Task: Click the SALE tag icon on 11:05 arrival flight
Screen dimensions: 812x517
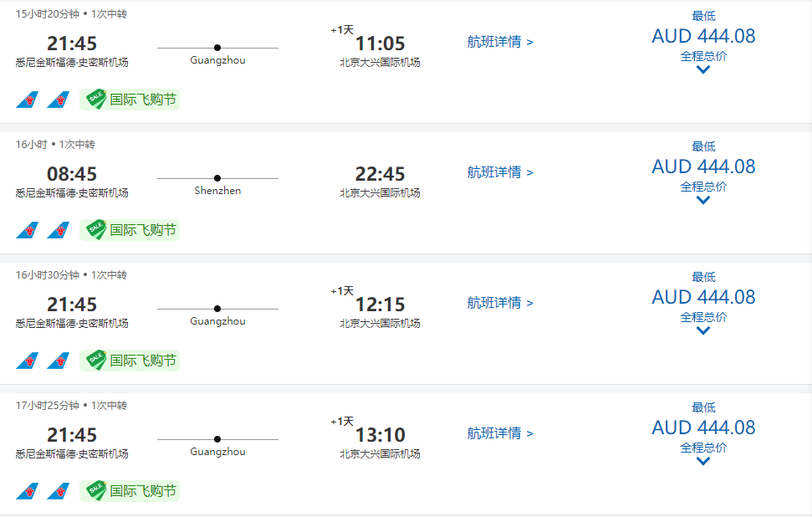Action: point(96,100)
